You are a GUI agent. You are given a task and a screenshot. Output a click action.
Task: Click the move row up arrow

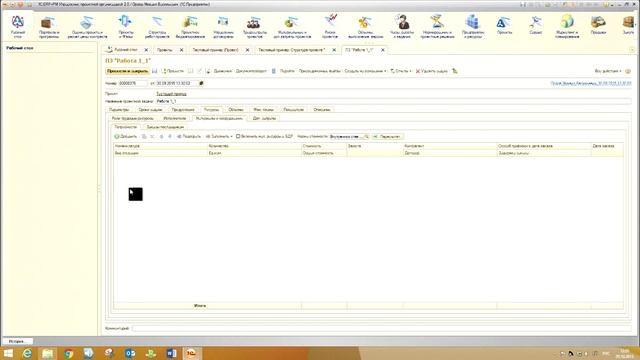click(161, 136)
